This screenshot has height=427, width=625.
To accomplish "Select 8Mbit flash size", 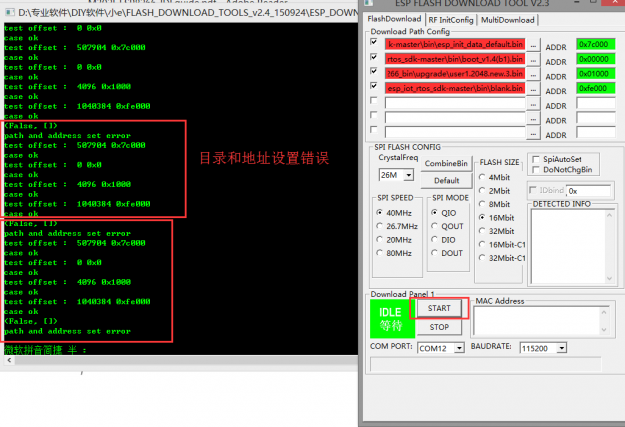I will [x=495, y=204].
